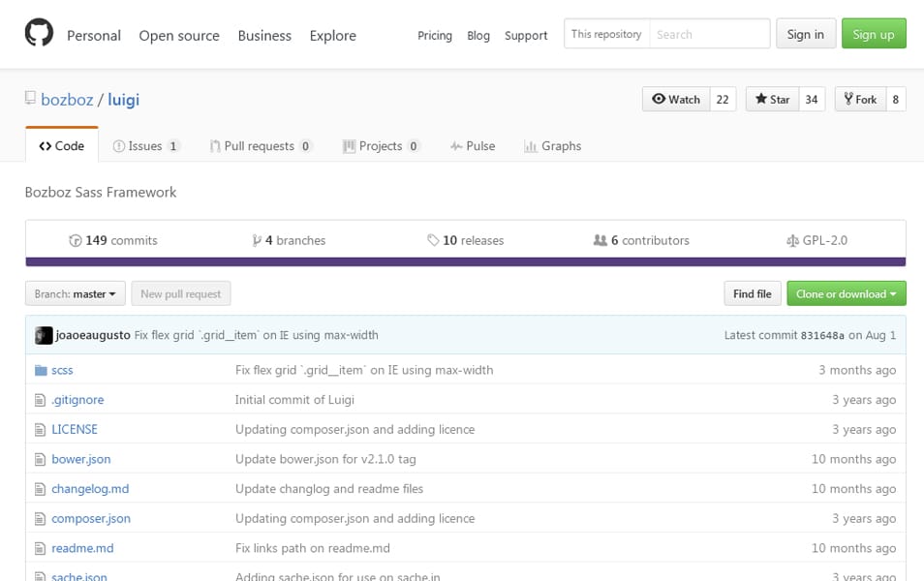Focus the Search input field
924x581 pixels.
[x=709, y=34]
